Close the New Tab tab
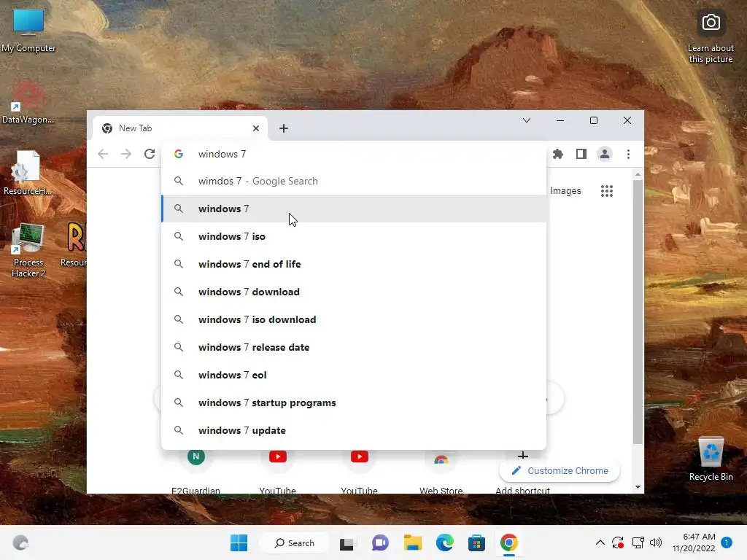Viewport: 747px width, 560px height. pyautogui.click(x=256, y=128)
